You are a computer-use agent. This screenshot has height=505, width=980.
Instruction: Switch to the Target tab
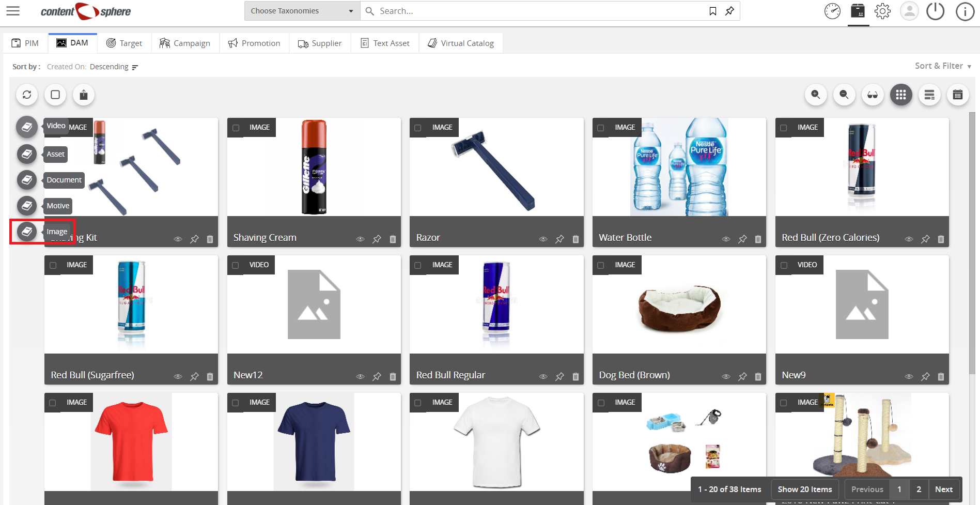click(125, 43)
